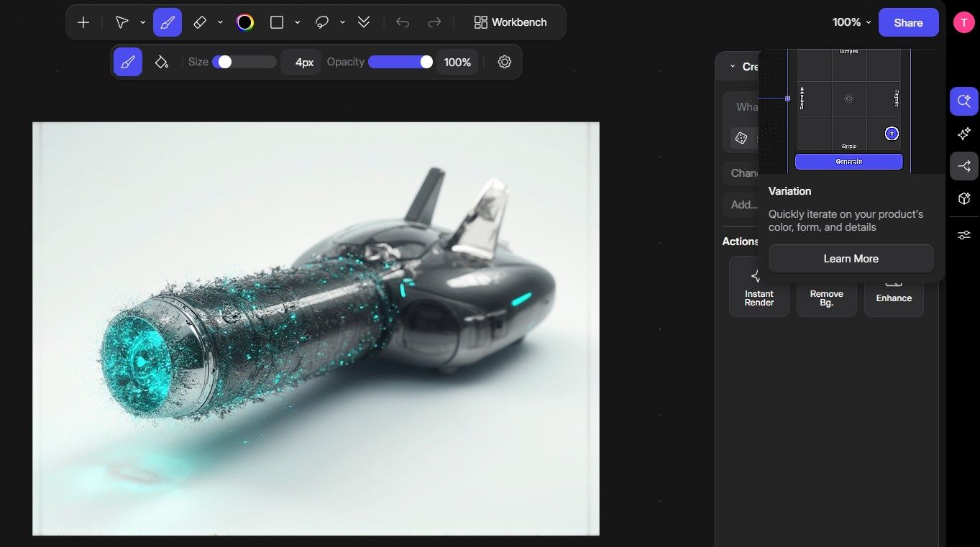The width and height of the screenshot is (980, 547).
Task: Choose the paint bucket fill mode
Action: click(x=162, y=62)
